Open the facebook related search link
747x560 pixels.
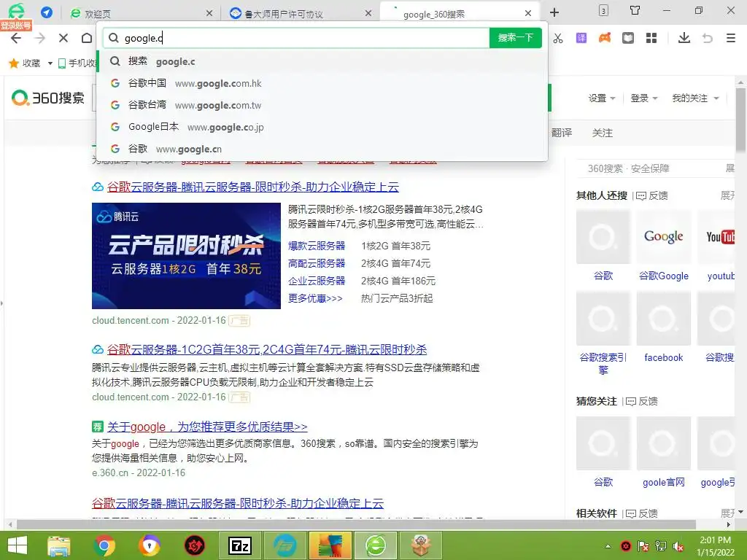click(x=664, y=357)
